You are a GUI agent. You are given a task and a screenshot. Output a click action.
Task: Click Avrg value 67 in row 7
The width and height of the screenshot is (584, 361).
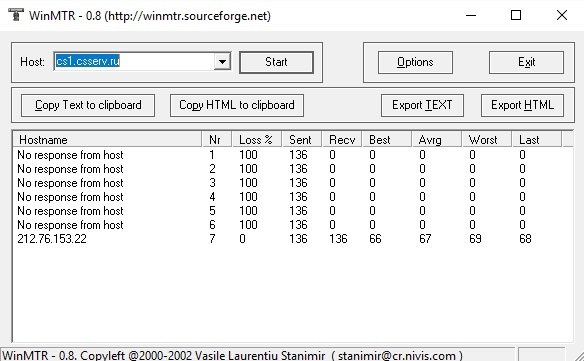point(425,239)
